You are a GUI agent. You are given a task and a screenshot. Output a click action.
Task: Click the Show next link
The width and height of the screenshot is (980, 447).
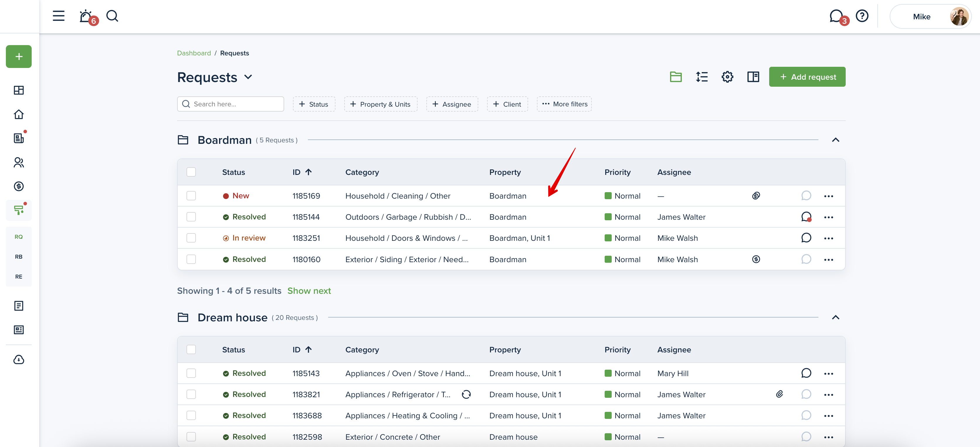point(309,291)
